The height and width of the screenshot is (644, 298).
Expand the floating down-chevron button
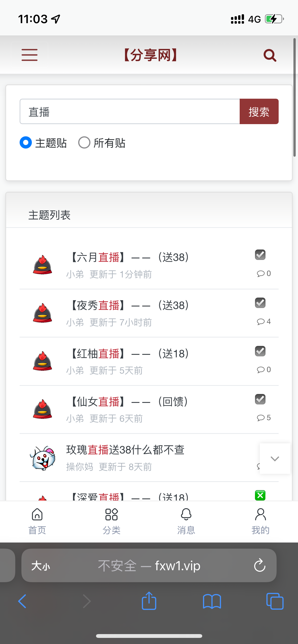click(x=275, y=459)
